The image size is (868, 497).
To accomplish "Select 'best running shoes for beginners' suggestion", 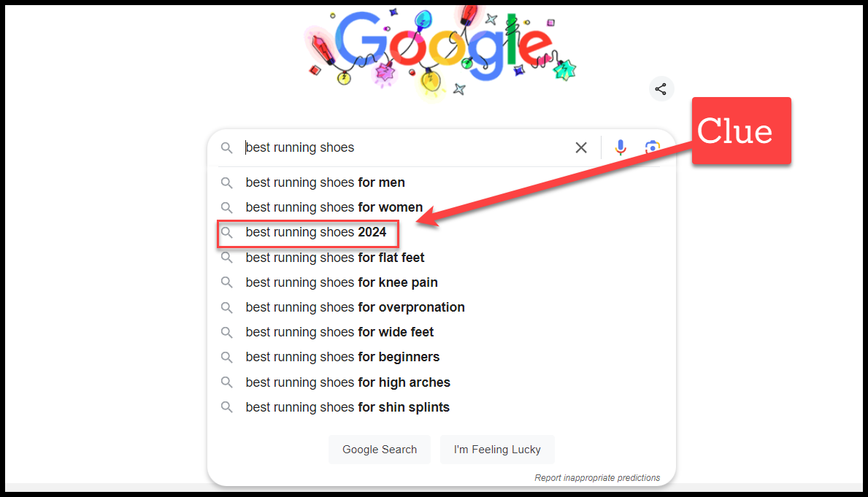I will (342, 357).
